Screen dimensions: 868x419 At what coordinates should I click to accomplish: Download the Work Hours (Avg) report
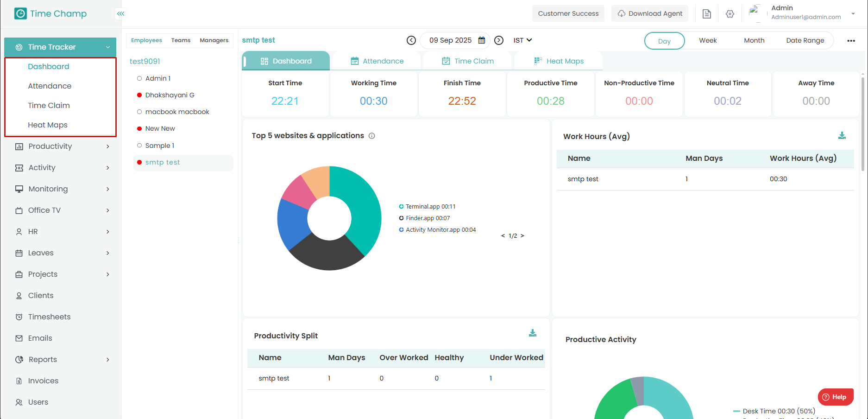(842, 135)
